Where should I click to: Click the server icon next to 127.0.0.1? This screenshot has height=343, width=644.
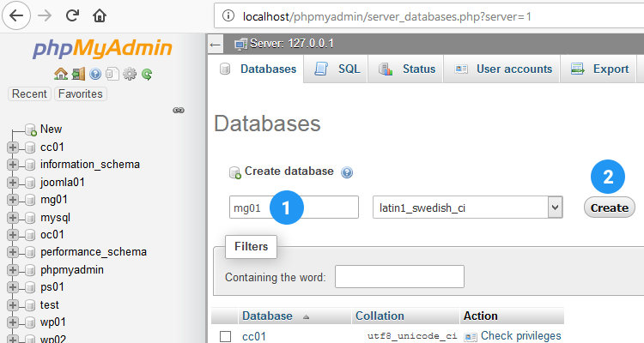pyautogui.click(x=240, y=44)
